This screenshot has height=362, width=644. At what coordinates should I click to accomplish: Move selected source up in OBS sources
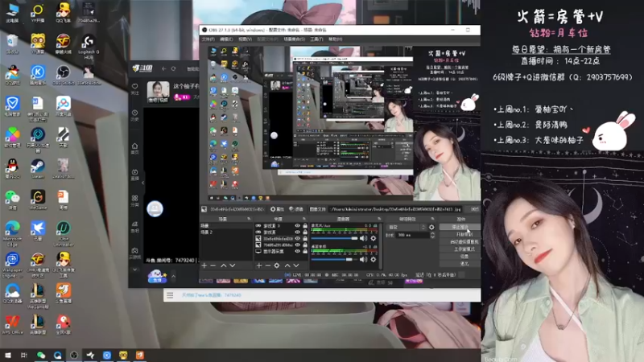point(287,265)
